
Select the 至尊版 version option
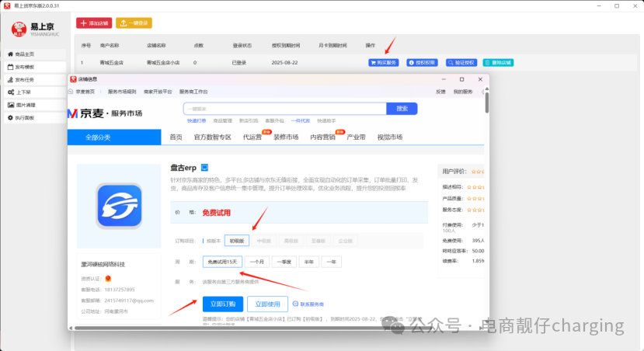point(319,241)
